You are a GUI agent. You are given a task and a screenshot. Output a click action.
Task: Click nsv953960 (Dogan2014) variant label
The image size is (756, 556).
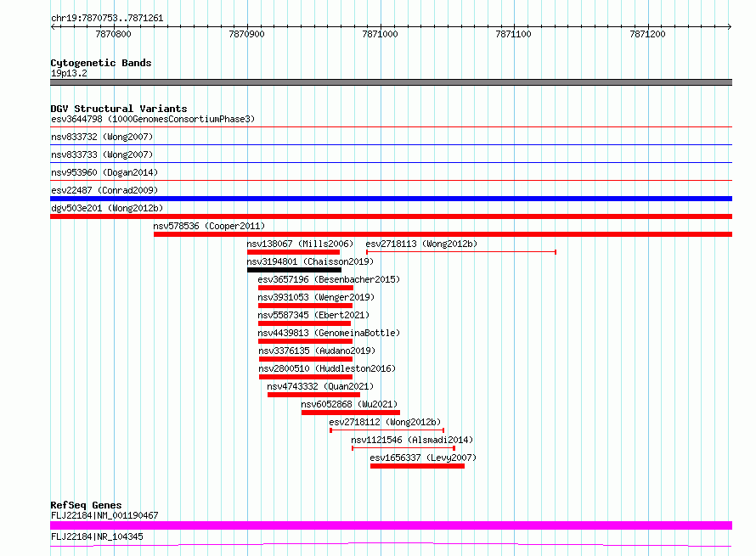click(x=104, y=172)
